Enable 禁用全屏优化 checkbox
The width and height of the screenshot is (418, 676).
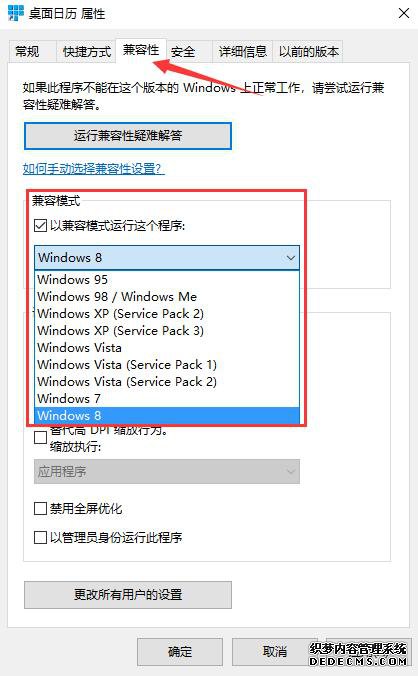pyautogui.click(x=40, y=509)
